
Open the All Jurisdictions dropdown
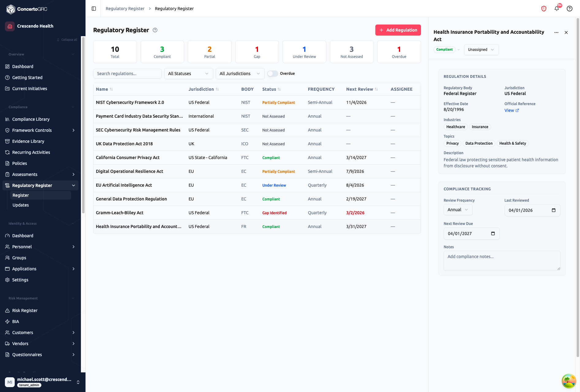tap(240, 74)
